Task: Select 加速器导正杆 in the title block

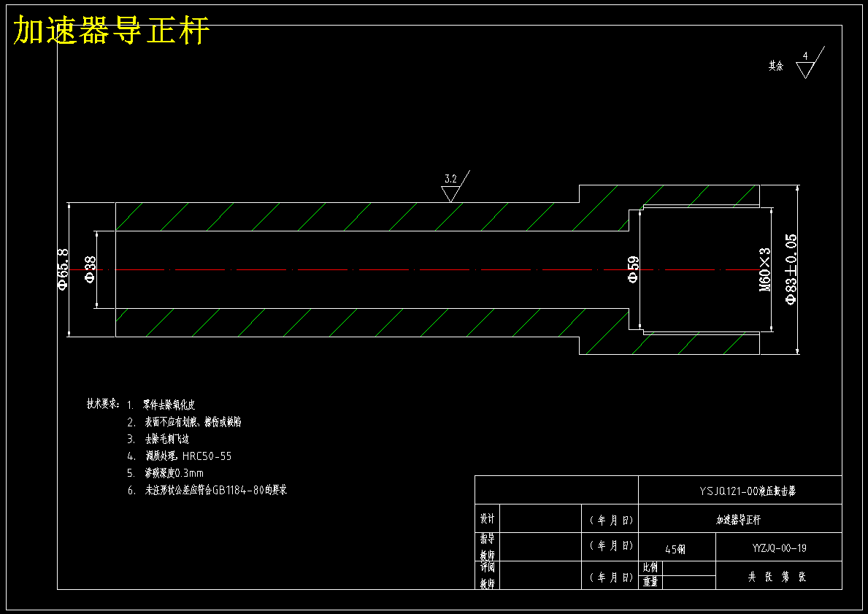Action: point(739,520)
